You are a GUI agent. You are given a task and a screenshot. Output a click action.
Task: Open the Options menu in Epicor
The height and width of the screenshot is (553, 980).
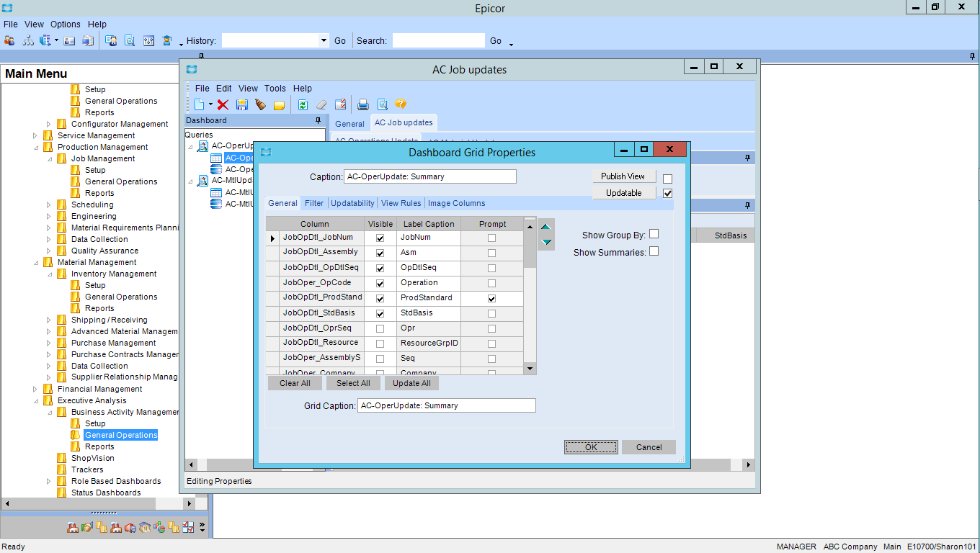tap(65, 24)
